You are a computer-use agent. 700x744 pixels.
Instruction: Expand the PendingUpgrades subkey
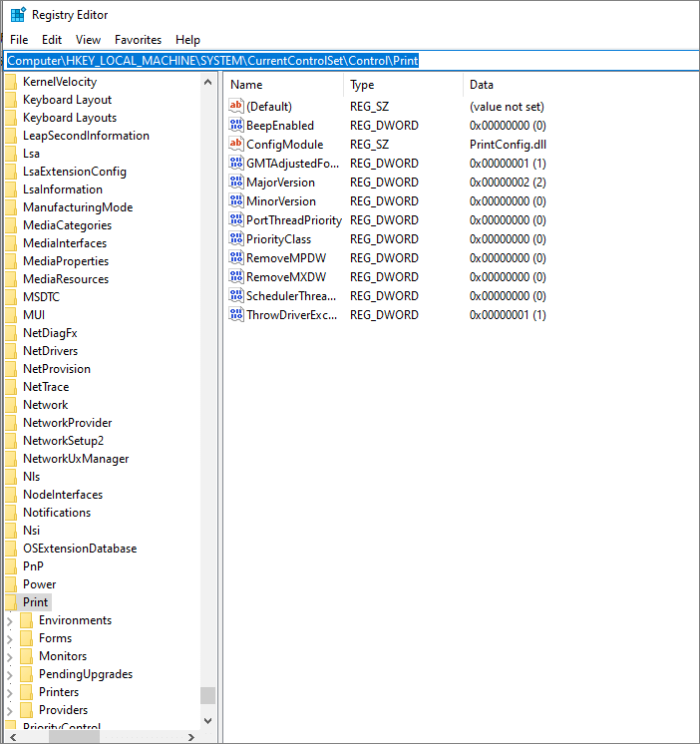(10, 675)
